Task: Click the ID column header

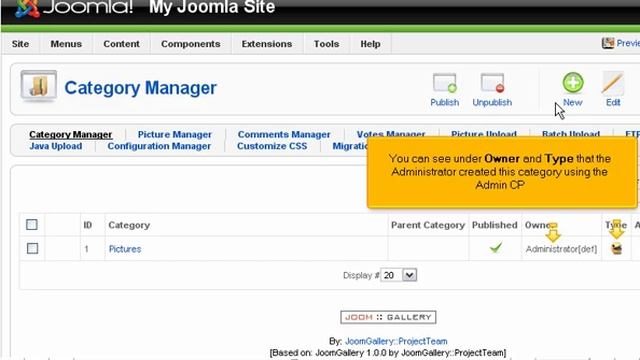Action: (x=88, y=225)
